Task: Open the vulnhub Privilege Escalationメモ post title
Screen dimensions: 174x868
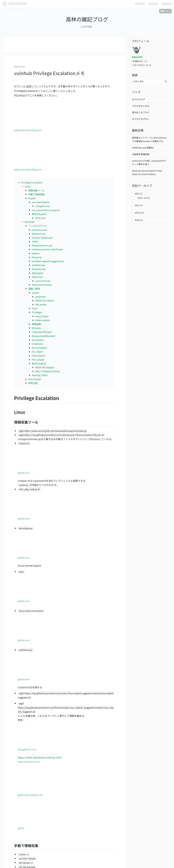Action: [49, 73]
